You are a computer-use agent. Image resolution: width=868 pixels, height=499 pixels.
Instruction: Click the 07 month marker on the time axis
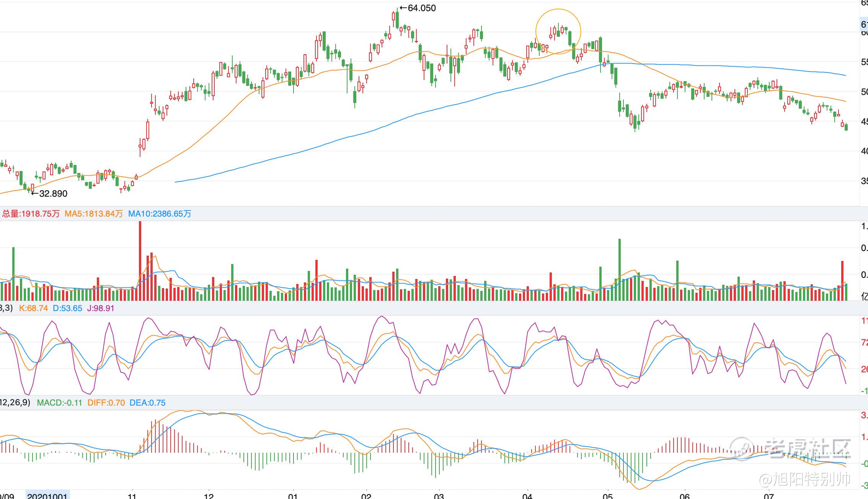pos(768,496)
